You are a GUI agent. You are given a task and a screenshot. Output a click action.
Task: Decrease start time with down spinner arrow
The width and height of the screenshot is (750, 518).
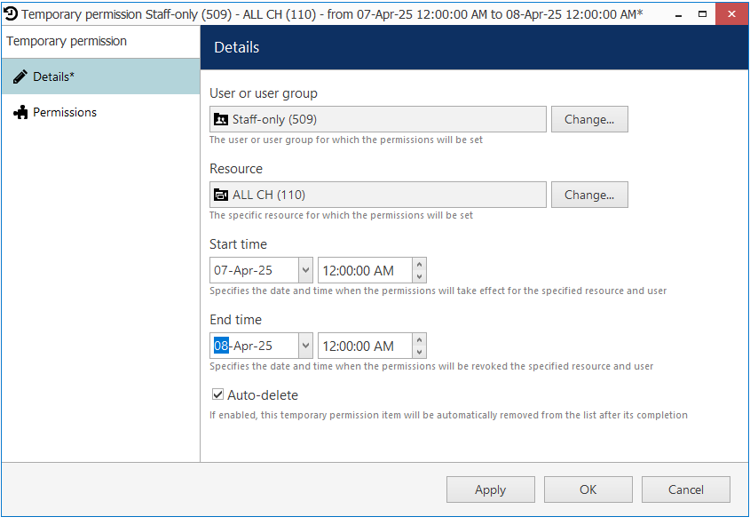pyautogui.click(x=419, y=276)
